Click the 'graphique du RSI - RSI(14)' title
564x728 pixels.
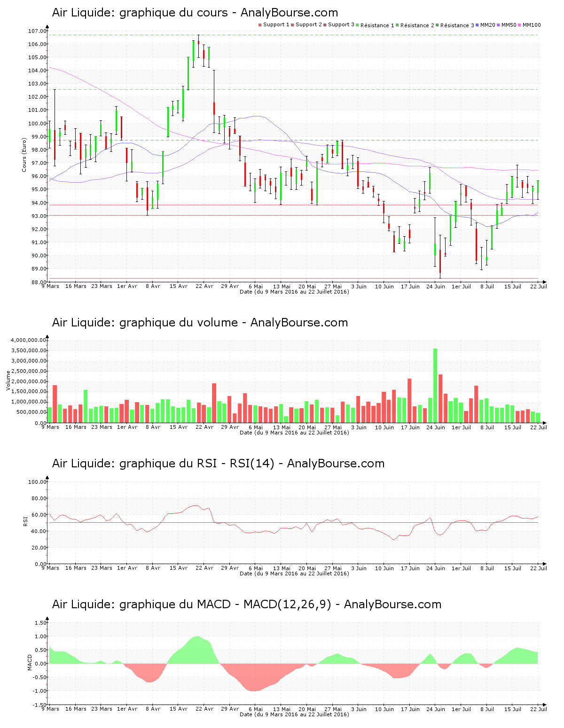218,464
